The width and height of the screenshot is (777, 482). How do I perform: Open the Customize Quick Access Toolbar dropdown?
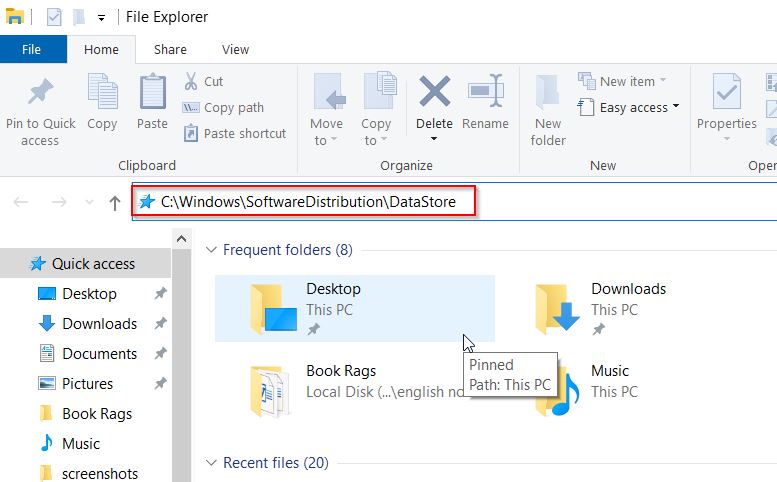coord(101,18)
